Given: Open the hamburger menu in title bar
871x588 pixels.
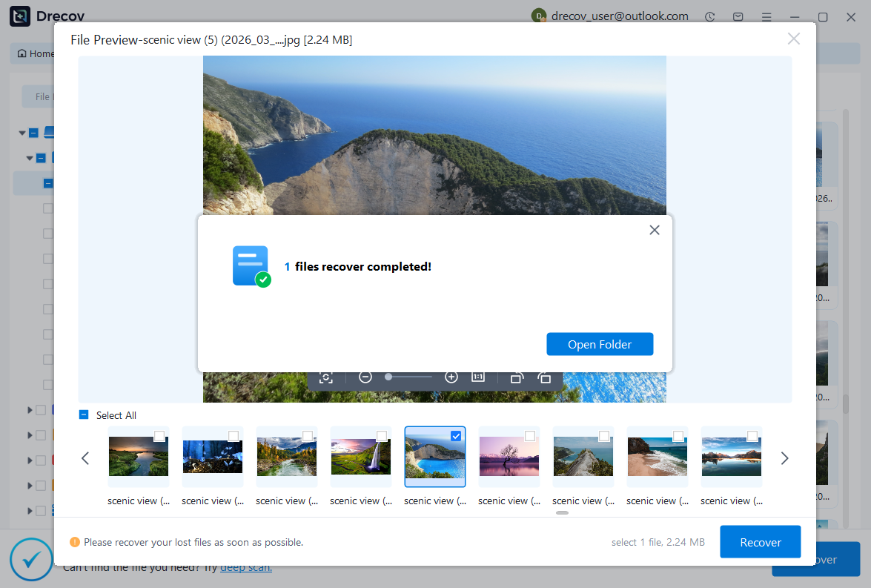Looking at the screenshot, I should pos(766,16).
